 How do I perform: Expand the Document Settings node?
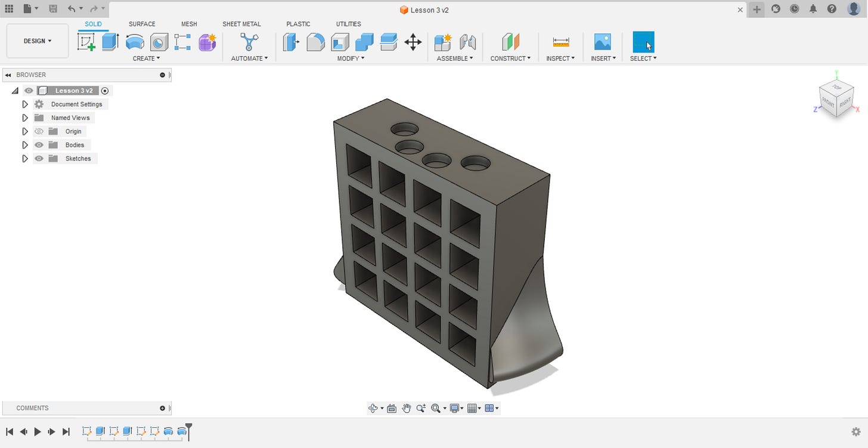point(25,104)
